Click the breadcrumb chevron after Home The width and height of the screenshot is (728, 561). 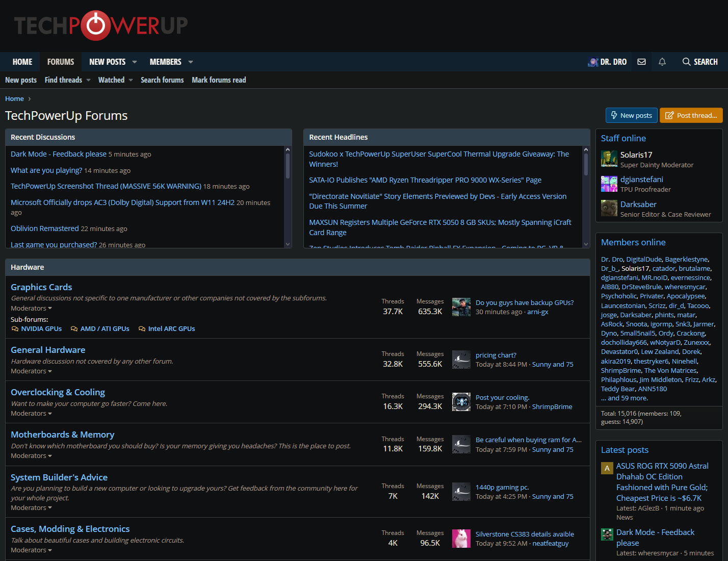(30, 99)
